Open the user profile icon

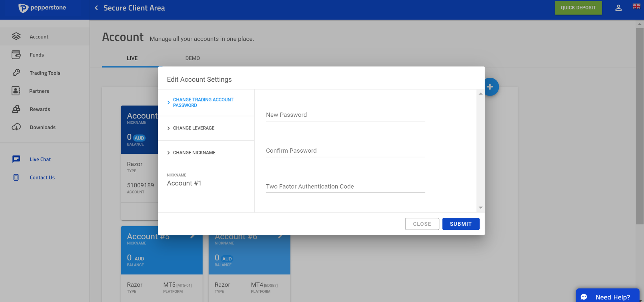[x=618, y=8]
